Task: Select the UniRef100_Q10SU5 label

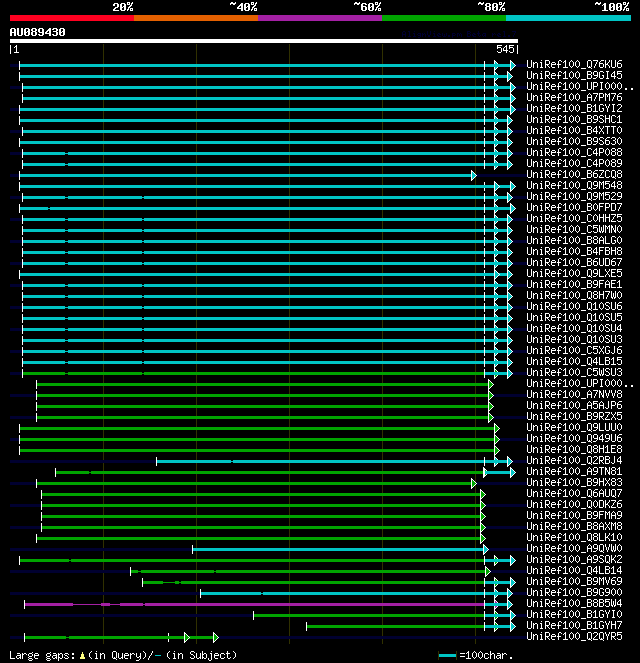Action: pyautogui.click(x=574, y=317)
